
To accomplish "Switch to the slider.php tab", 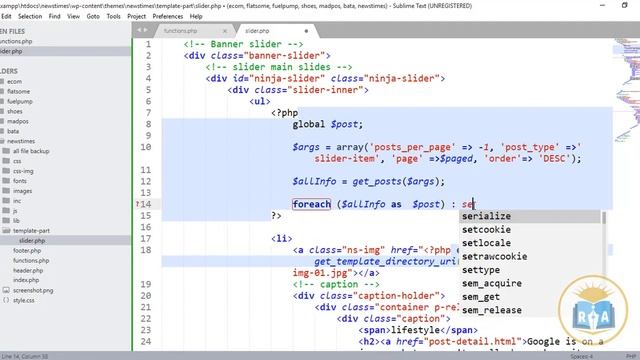I will pos(257,31).
